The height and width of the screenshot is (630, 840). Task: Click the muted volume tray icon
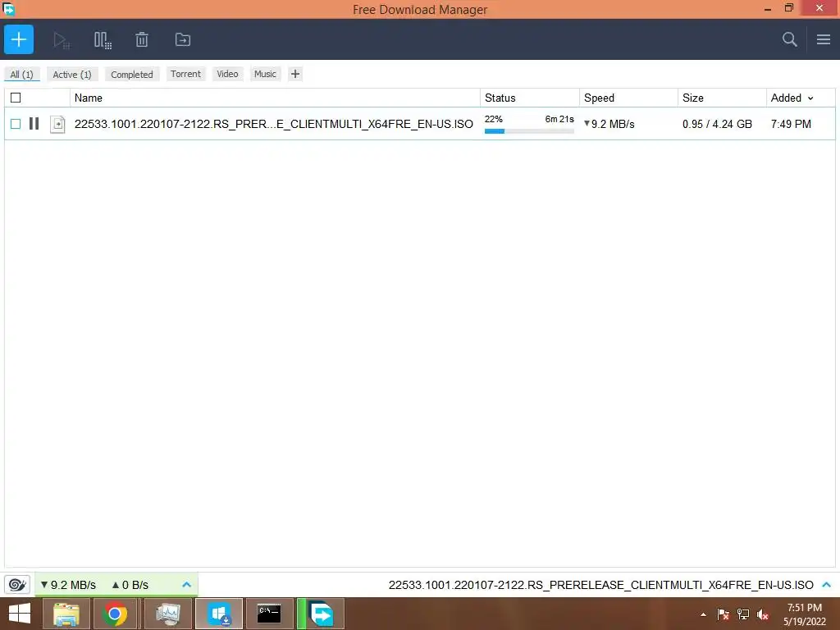[763, 614]
